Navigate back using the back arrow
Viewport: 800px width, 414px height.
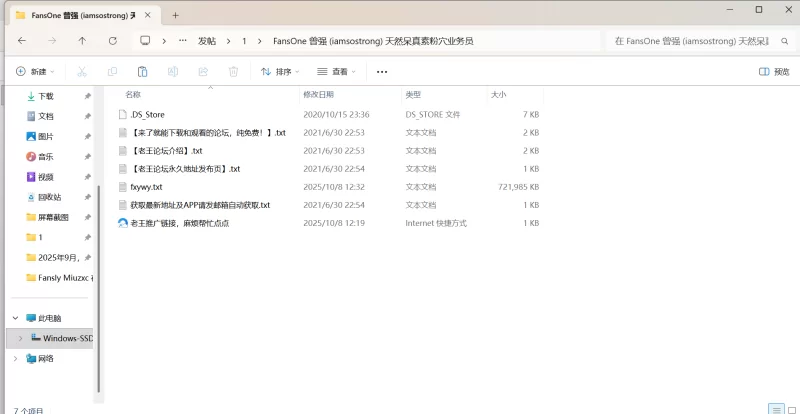click(22, 41)
